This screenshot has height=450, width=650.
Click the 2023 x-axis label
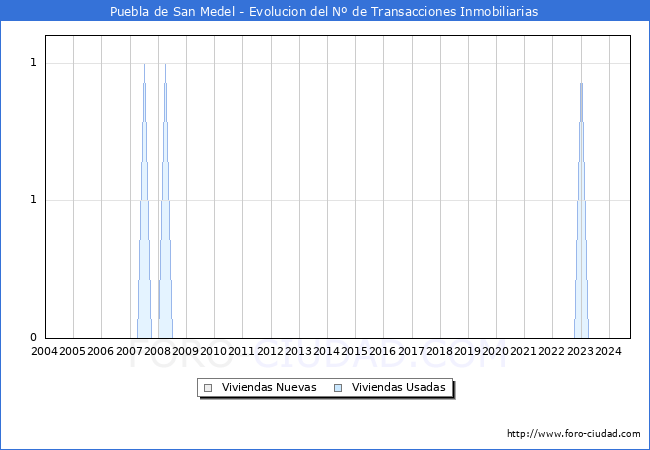click(x=580, y=351)
